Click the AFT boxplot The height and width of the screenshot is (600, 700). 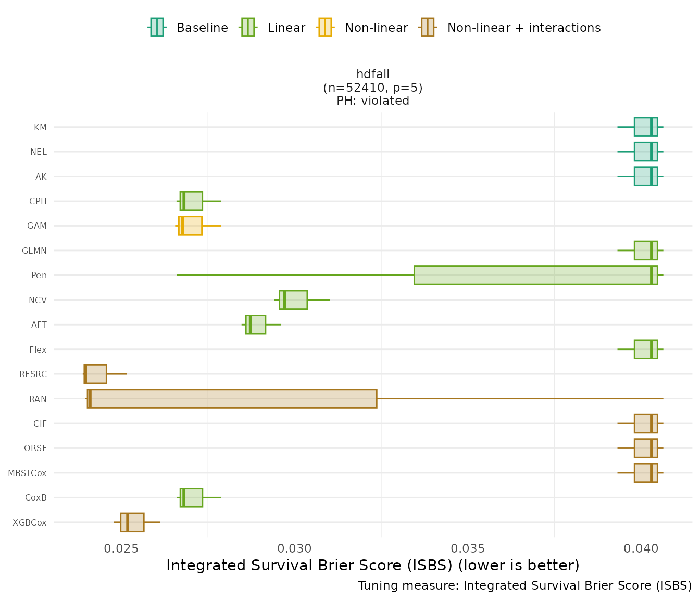(x=256, y=324)
